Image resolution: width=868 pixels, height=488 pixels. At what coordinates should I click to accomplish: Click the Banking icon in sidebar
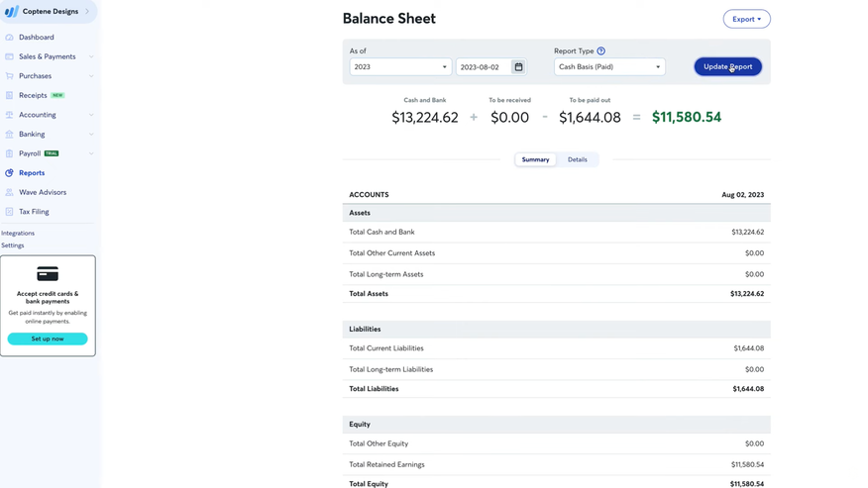[x=10, y=135]
